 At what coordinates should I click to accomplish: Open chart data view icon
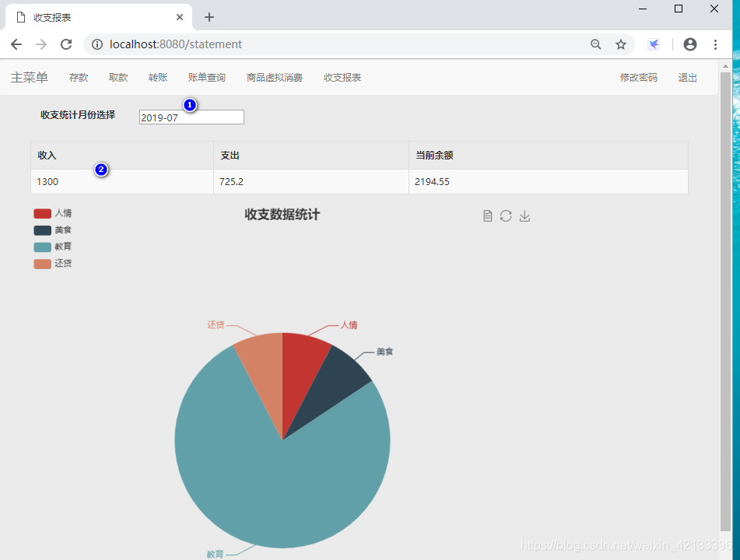pos(488,216)
